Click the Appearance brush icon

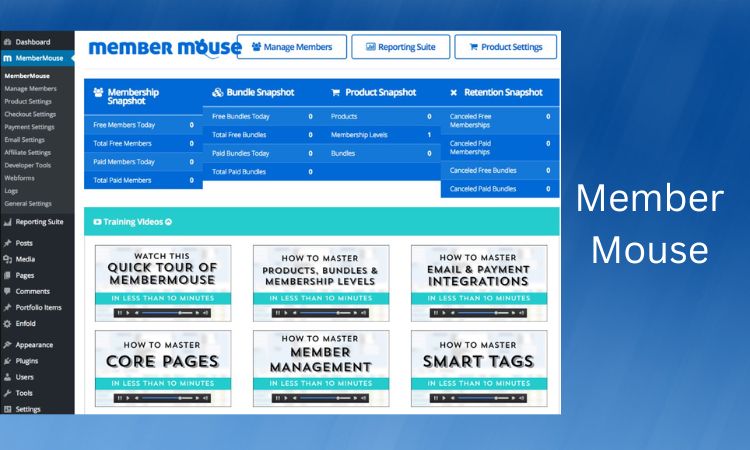click(8, 345)
